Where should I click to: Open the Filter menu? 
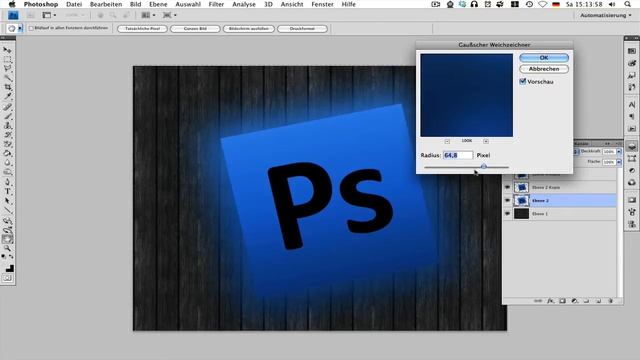(x=216, y=4)
